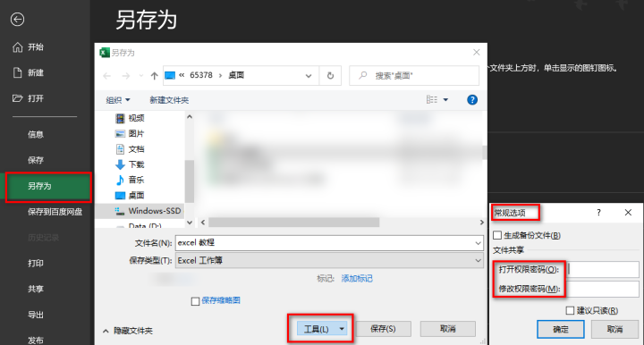Click the 确定 button
The height and width of the screenshot is (345, 644).
[561, 329]
